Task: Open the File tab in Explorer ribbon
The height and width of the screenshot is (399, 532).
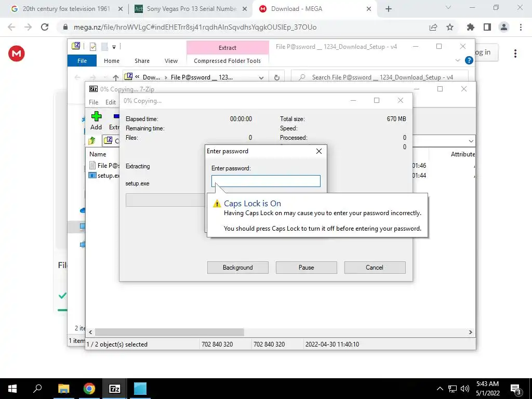Action: (x=82, y=61)
